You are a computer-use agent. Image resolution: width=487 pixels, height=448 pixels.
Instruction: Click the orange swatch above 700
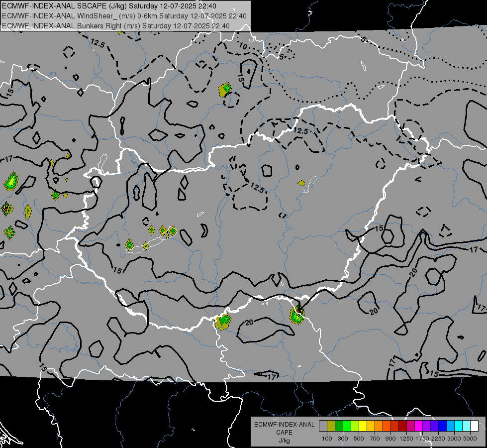tap(379, 426)
